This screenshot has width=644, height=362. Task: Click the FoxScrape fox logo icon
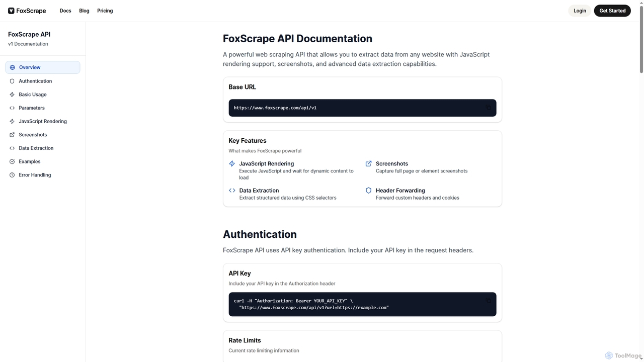(x=11, y=11)
